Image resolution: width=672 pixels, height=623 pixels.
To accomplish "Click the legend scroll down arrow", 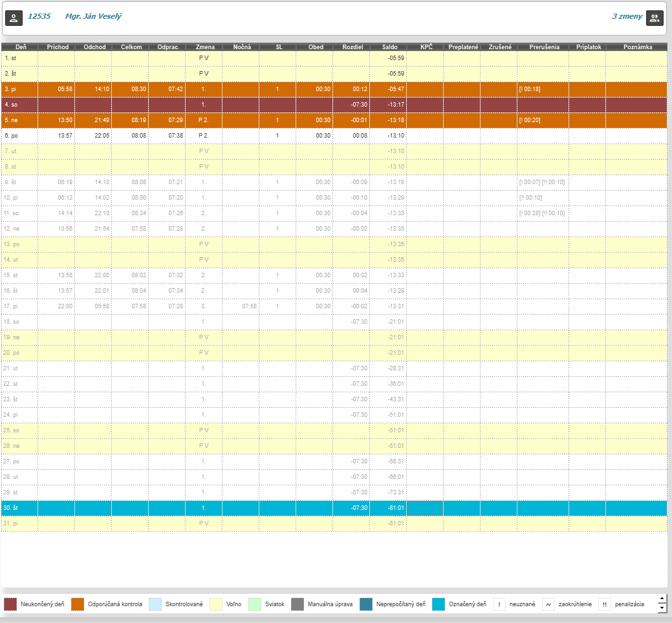I will pos(662,608).
